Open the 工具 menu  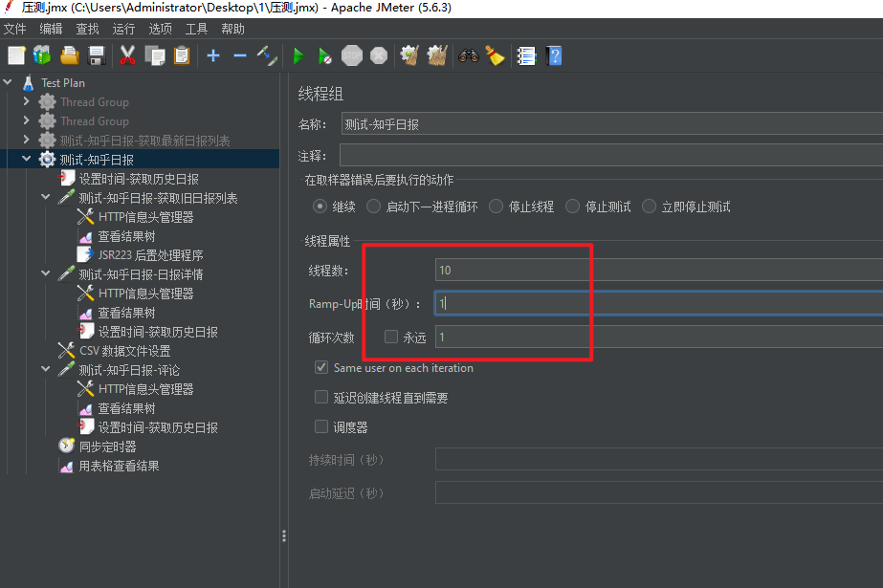[x=196, y=29]
